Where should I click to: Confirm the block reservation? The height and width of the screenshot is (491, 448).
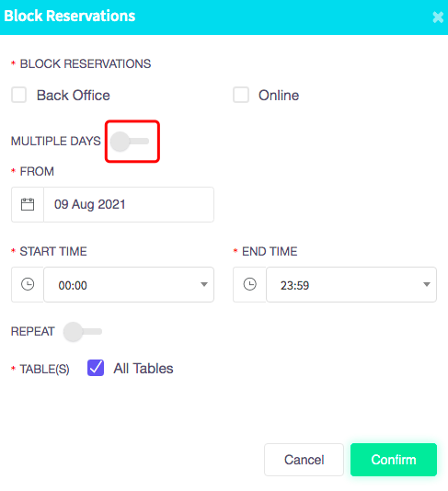point(394,460)
